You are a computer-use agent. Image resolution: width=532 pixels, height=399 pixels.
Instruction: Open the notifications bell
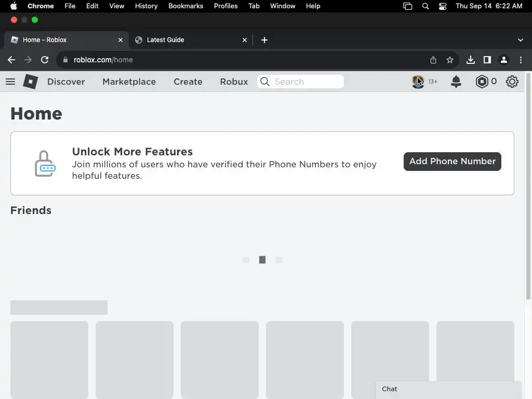tap(456, 82)
